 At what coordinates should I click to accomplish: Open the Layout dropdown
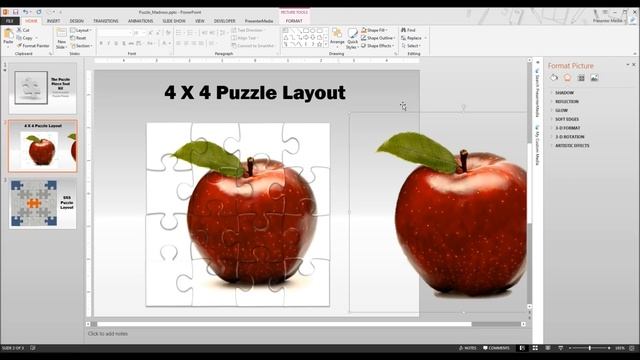click(x=81, y=30)
